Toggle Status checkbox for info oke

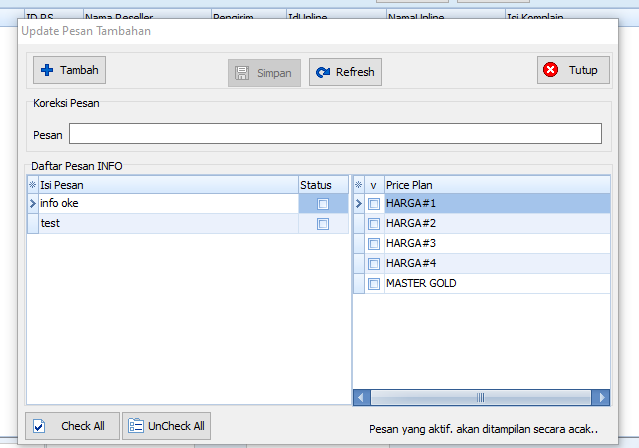click(x=322, y=204)
